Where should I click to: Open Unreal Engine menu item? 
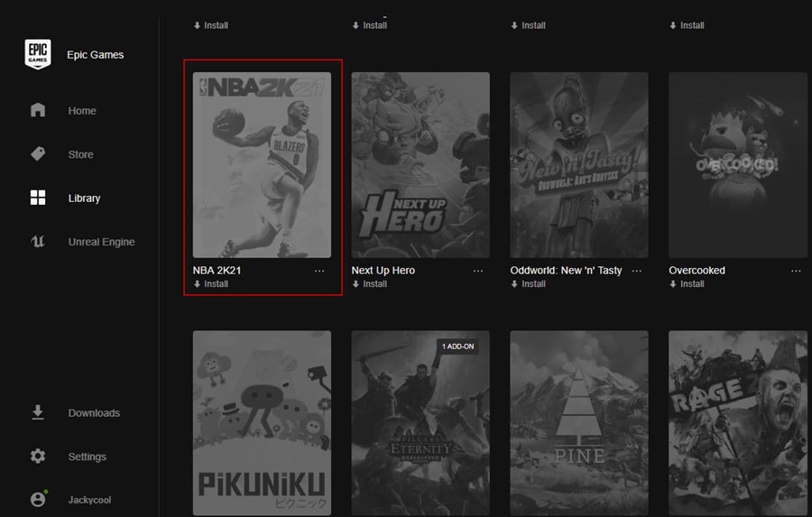(x=101, y=242)
